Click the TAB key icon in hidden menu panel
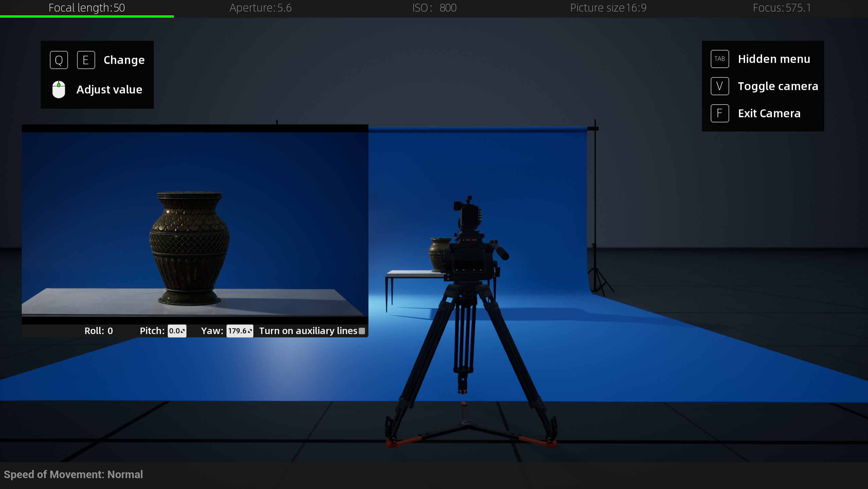This screenshot has height=489, width=868. (719, 59)
